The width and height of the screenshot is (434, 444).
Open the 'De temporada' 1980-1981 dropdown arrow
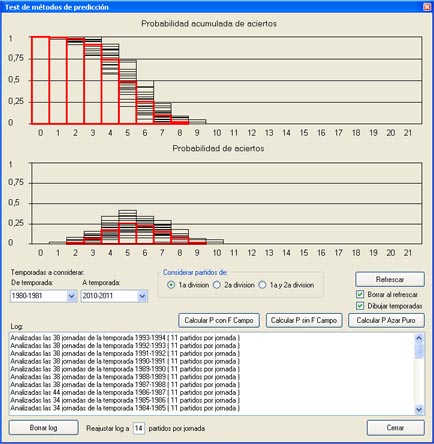(71, 296)
